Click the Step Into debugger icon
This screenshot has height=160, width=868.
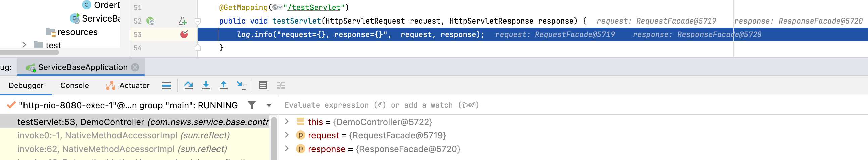(206, 86)
